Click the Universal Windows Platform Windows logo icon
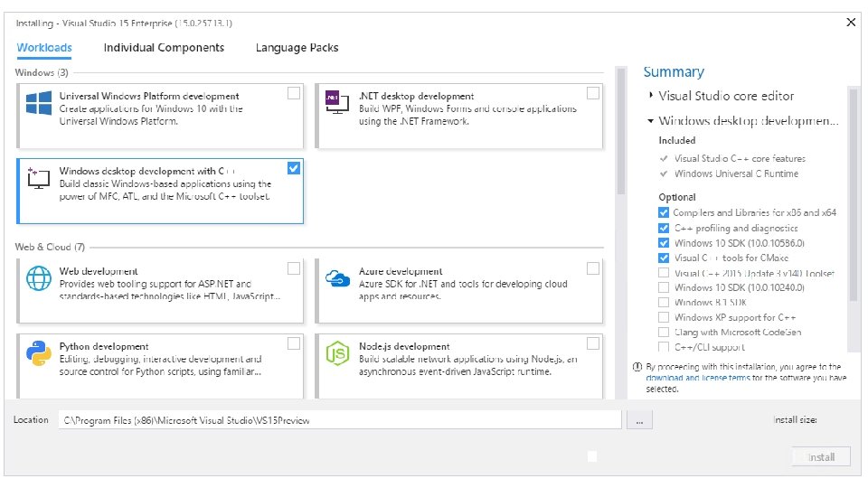Image resolution: width=868 pixels, height=488 pixels. click(39, 102)
